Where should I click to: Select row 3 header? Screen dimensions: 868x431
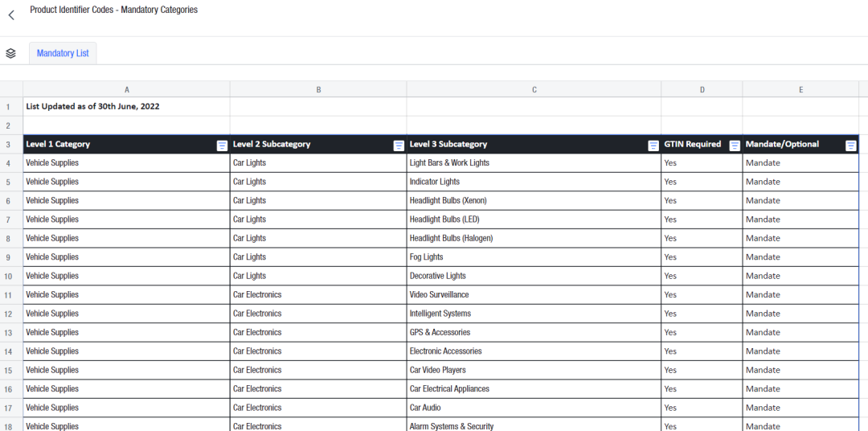[x=11, y=144]
